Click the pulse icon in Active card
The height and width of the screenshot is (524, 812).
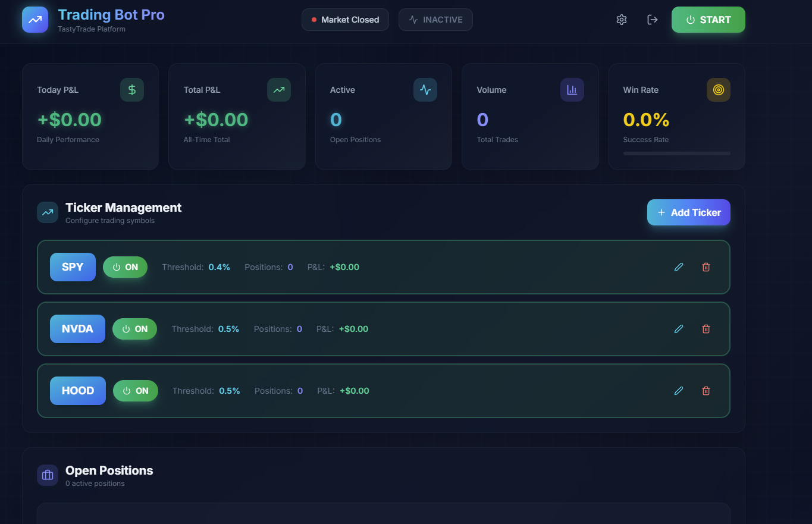click(x=425, y=90)
